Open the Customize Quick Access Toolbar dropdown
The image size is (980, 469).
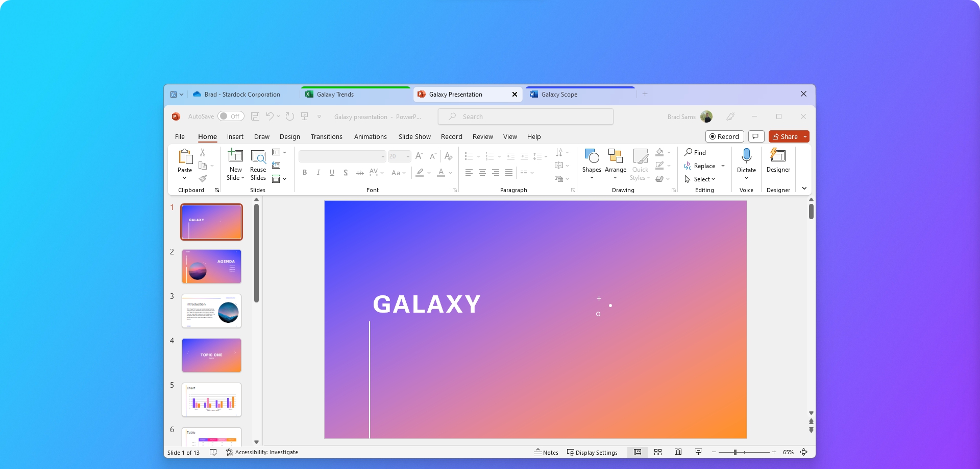tap(319, 116)
